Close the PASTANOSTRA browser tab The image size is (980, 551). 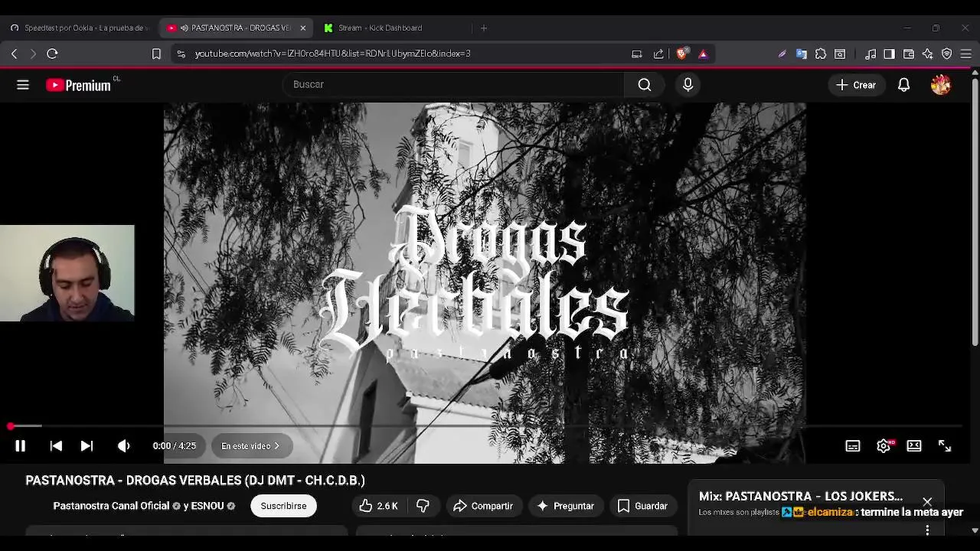(303, 28)
